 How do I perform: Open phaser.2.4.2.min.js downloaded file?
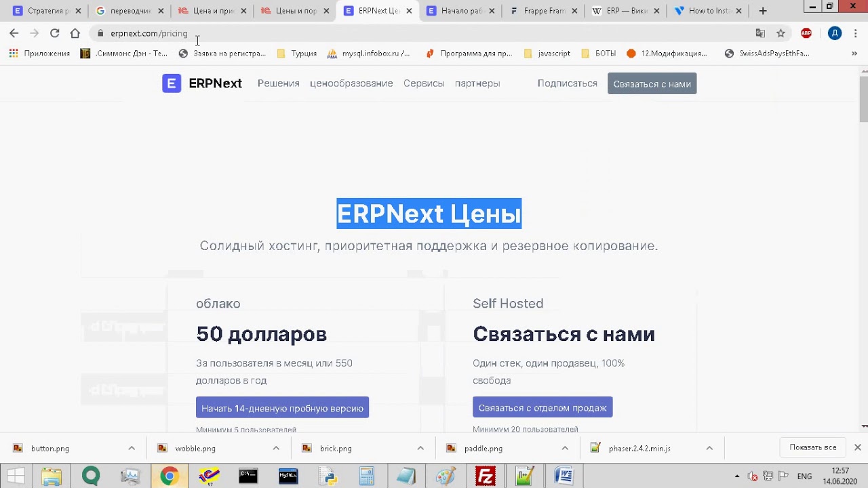639,448
